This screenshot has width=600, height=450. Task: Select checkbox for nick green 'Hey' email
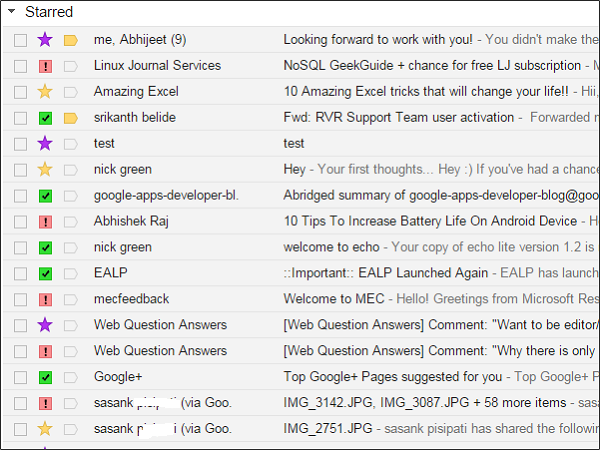coord(20,170)
